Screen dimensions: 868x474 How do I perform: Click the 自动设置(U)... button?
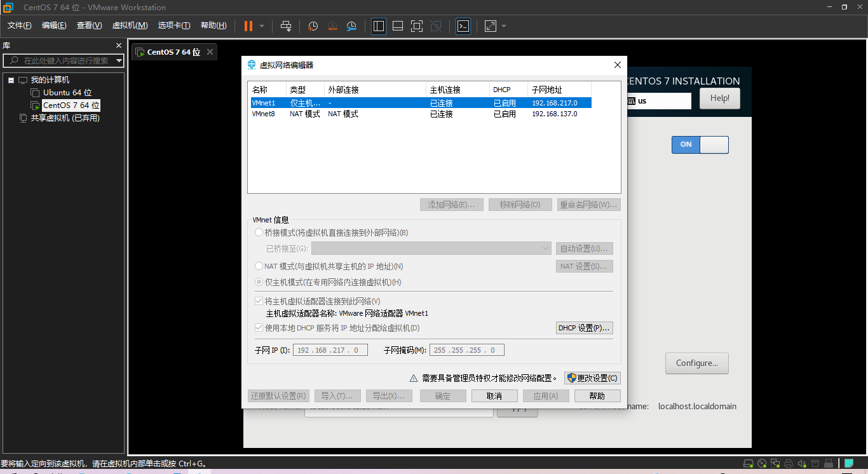tap(585, 248)
